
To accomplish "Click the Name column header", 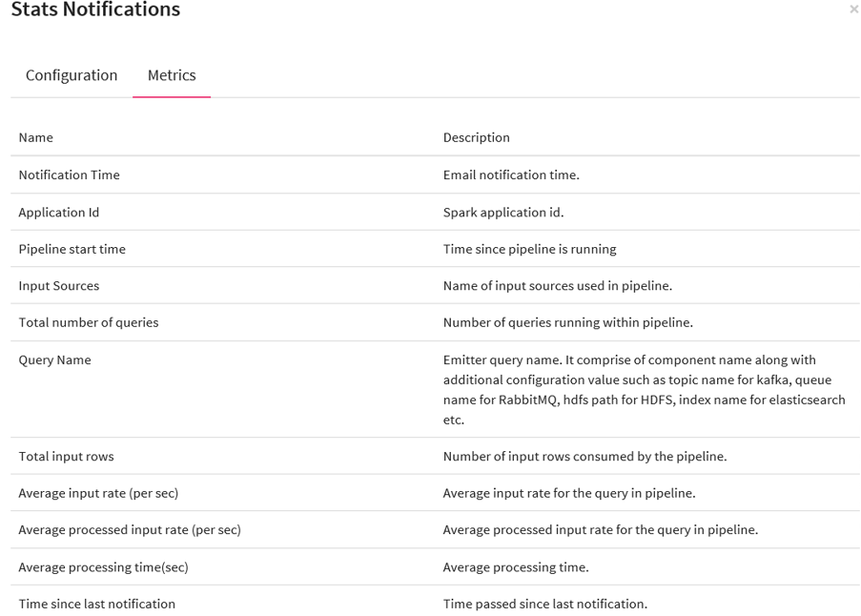I will pyautogui.click(x=36, y=137).
